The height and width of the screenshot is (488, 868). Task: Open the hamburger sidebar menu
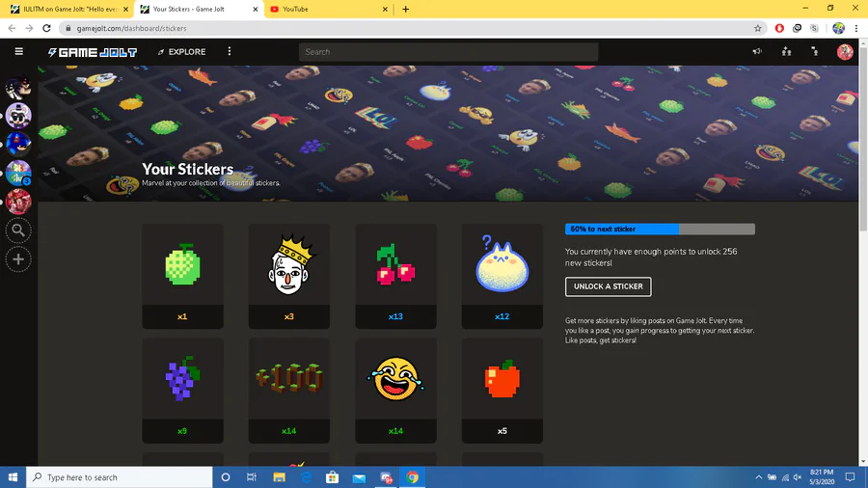tap(19, 51)
